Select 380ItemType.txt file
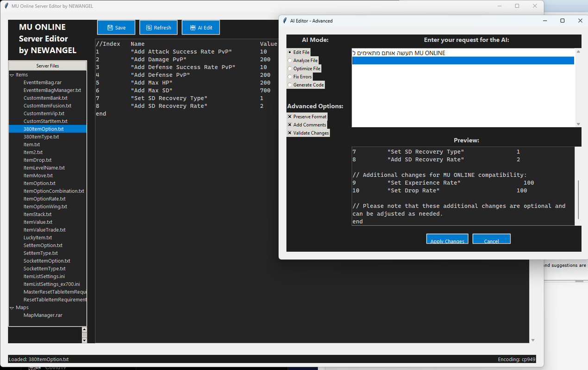 click(x=41, y=137)
